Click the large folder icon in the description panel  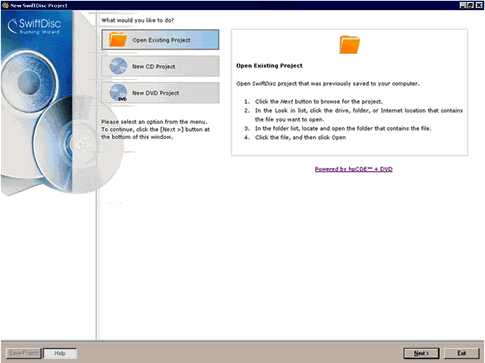(x=349, y=44)
